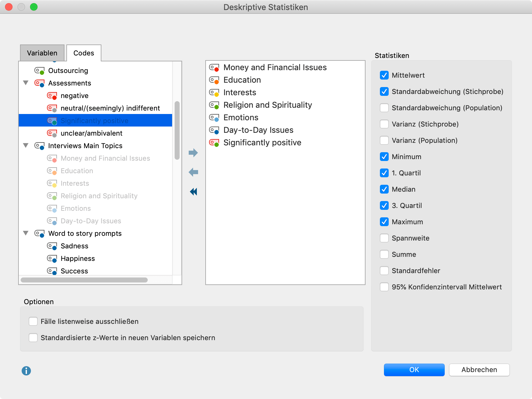The height and width of the screenshot is (399, 532).
Task: Click the Word to story prompts code icon
Action: click(39, 234)
